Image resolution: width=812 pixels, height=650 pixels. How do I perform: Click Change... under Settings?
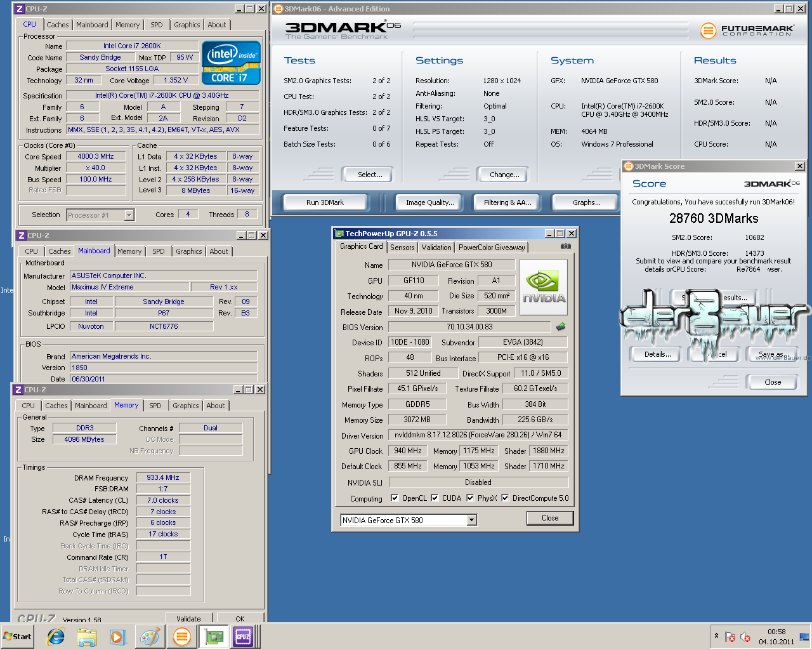(x=504, y=175)
